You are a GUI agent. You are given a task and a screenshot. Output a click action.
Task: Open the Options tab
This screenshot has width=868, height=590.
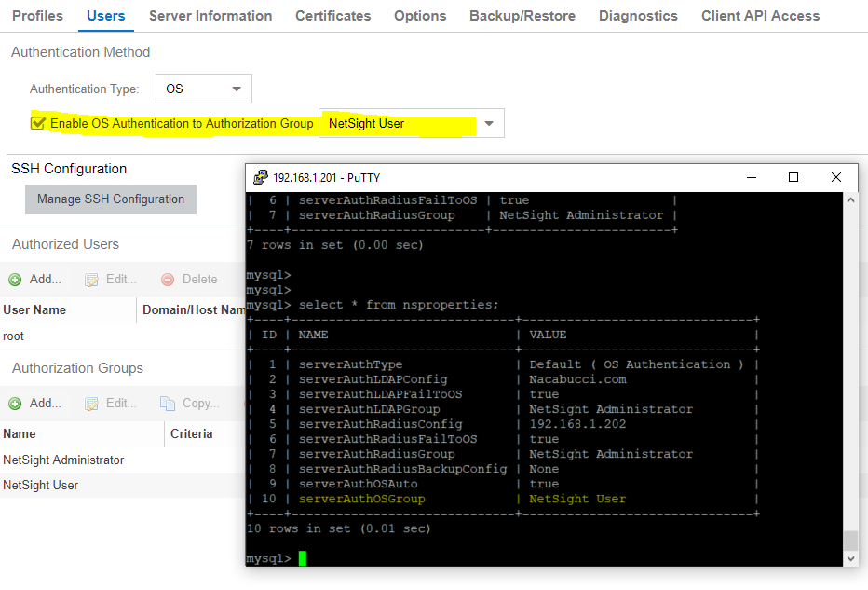pyautogui.click(x=420, y=16)
